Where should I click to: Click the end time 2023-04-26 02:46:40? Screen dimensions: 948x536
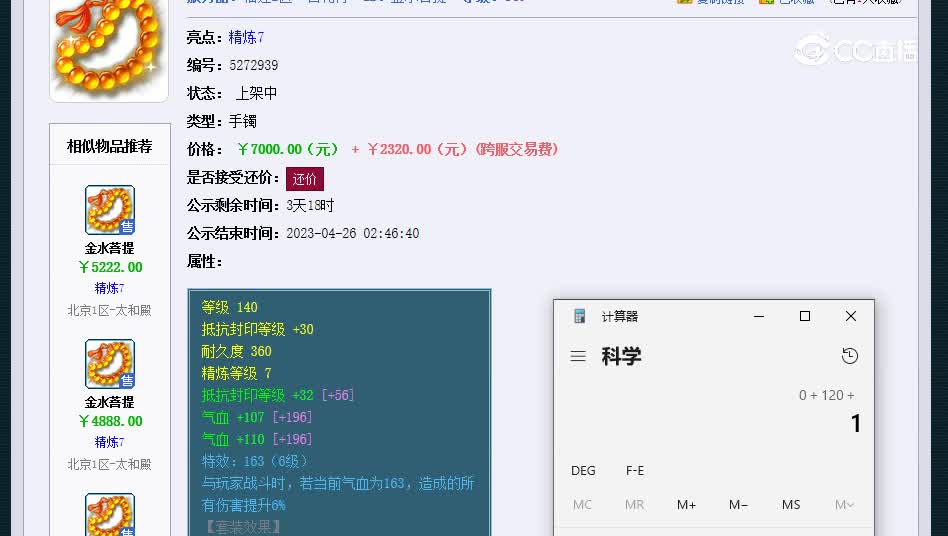[x=352, y=233]
